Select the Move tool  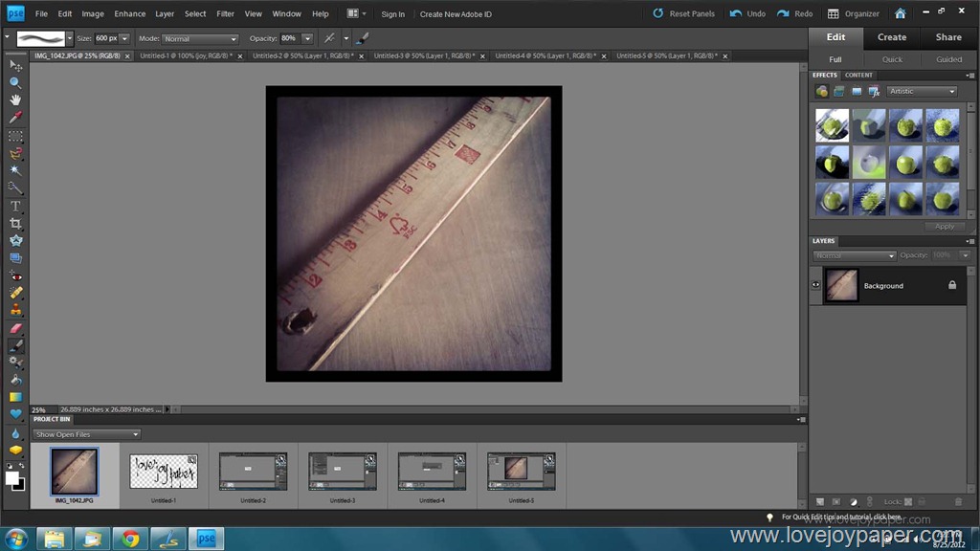15,66
